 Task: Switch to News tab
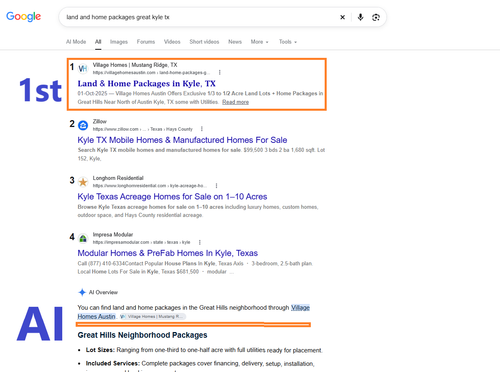coord(235,42)
